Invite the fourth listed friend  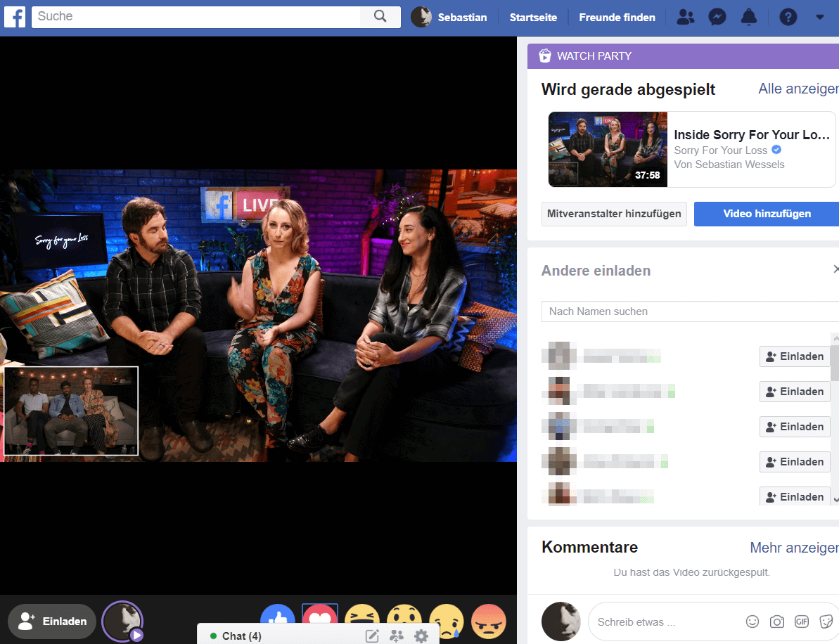coord(795,462)
